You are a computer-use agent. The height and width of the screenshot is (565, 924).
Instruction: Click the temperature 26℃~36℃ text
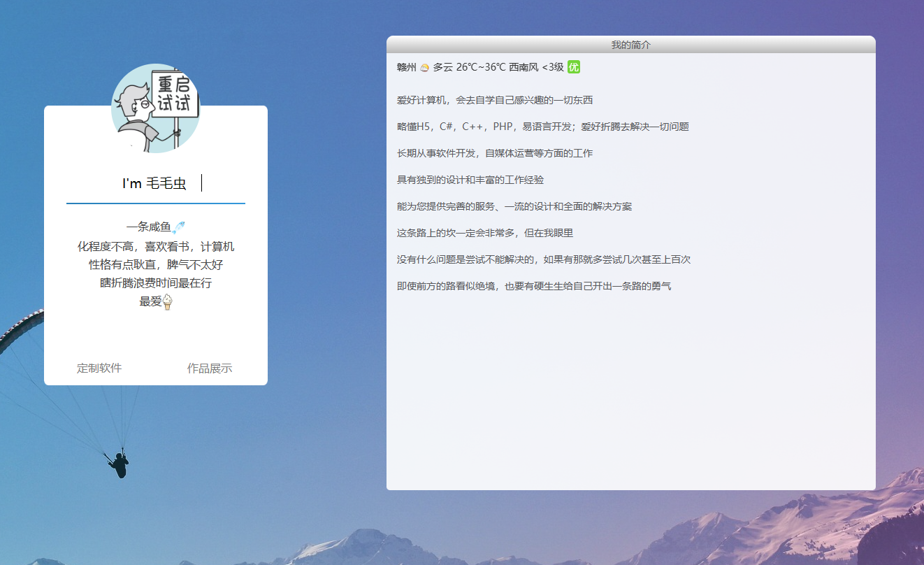[481, 67]
